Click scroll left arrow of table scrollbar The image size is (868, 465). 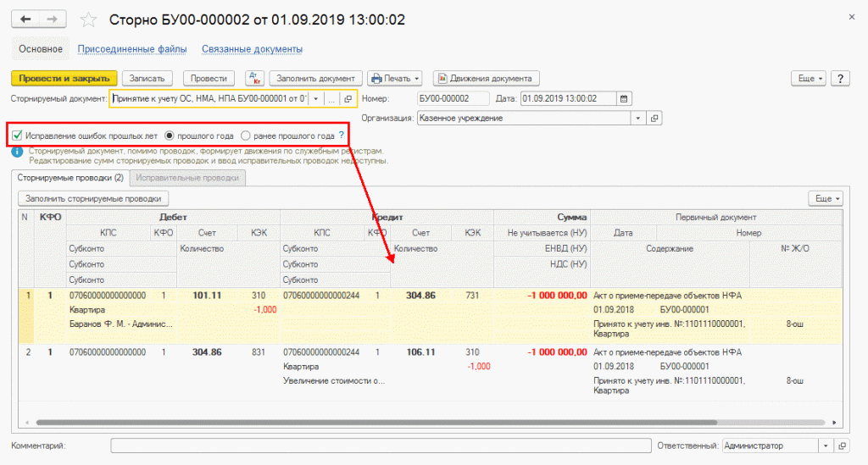pyautogui.click(x=26, y=423)
